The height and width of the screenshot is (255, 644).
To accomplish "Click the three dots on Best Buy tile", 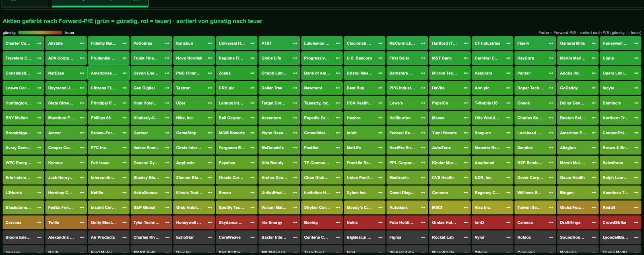I will point(380,88).
